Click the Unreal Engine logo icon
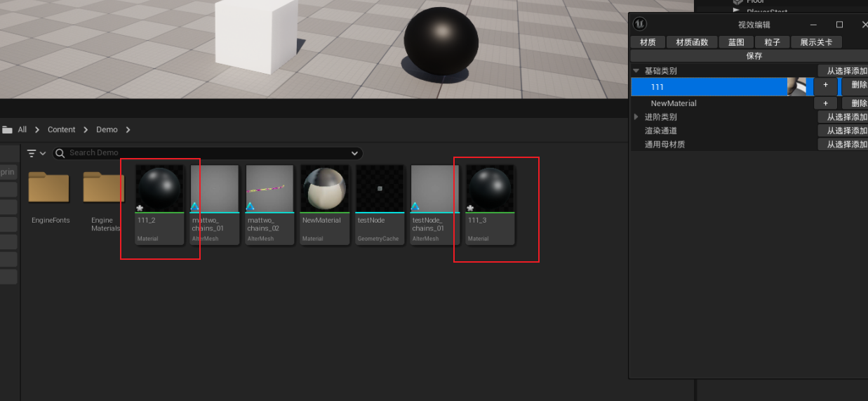The height and width of the screenshot is (401, 868). coord(639,24)
